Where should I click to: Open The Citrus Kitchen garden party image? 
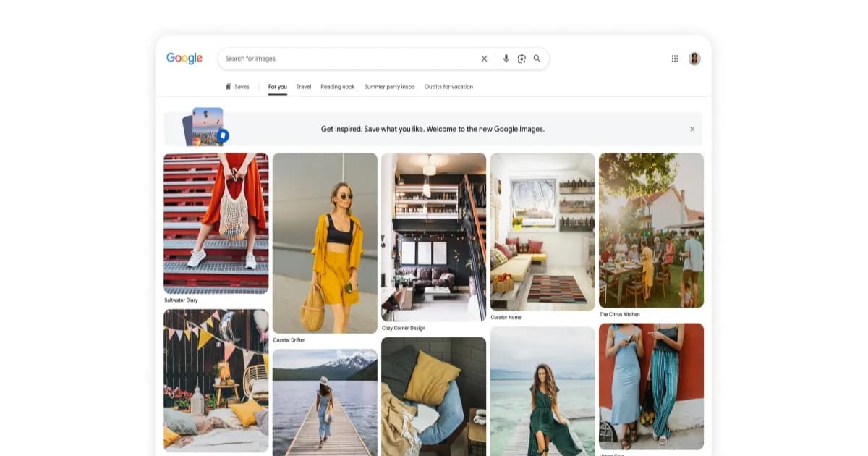click(651, 230)
